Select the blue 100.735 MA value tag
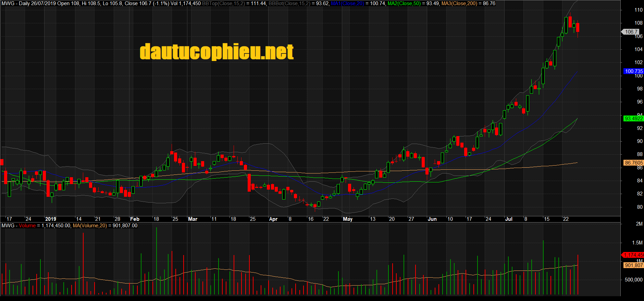644x301 pixels. click(x=633, y=71)
